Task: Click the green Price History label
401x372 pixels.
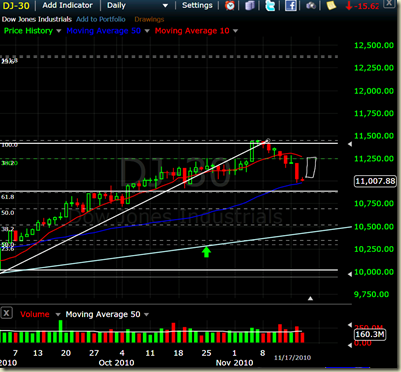Action: tap(28, 31)
